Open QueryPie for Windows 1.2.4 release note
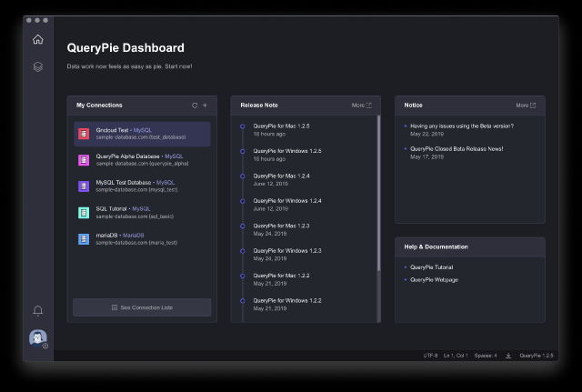Viewport: 582px width, 392px height. [x=287, y=201]
